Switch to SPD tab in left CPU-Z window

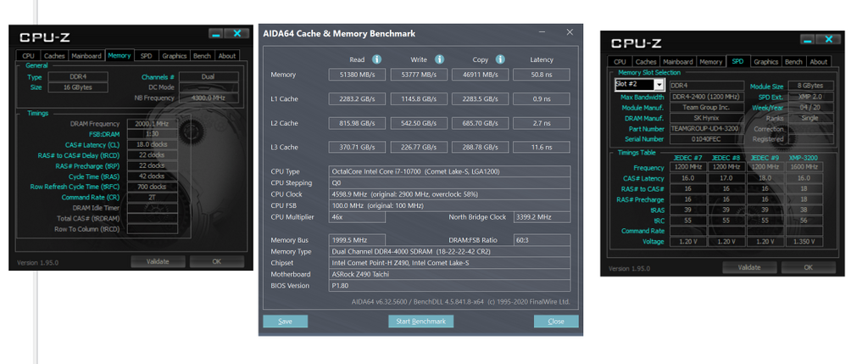coord(146,56)
